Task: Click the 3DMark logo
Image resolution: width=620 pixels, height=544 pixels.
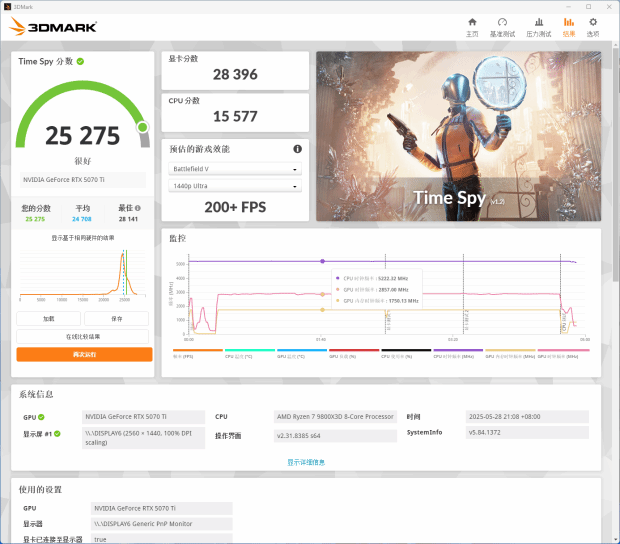Action: coord(53,26)
